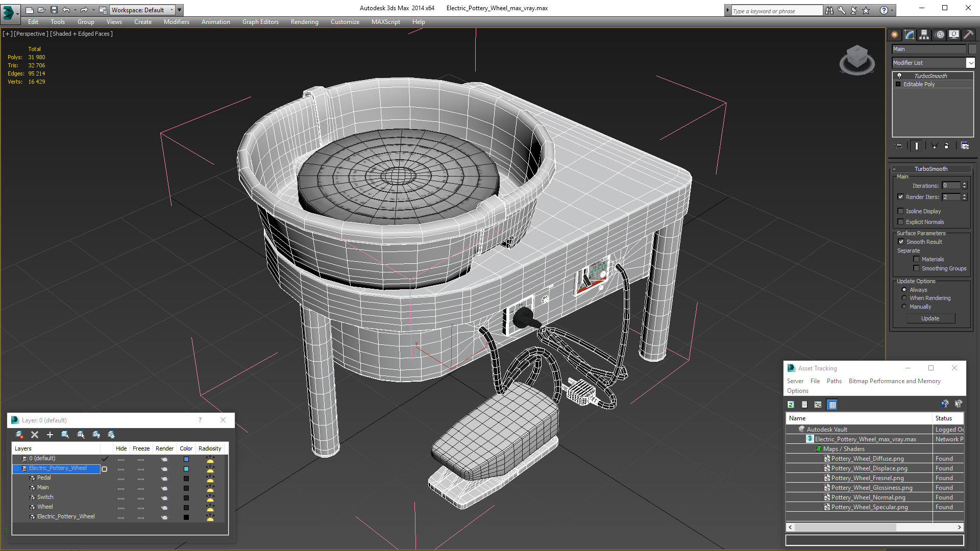Open Configure Modifier Sets icon

click(x=965, y=146)
